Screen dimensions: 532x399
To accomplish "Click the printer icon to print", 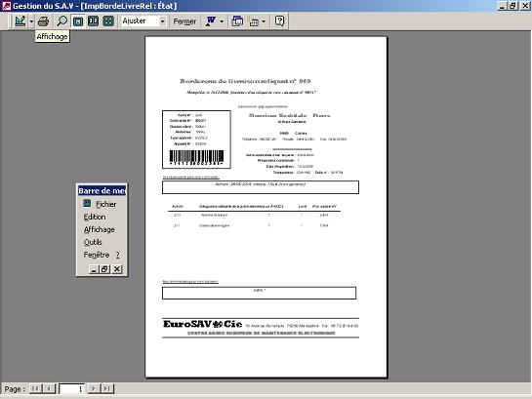I will (x=43, y=21).
